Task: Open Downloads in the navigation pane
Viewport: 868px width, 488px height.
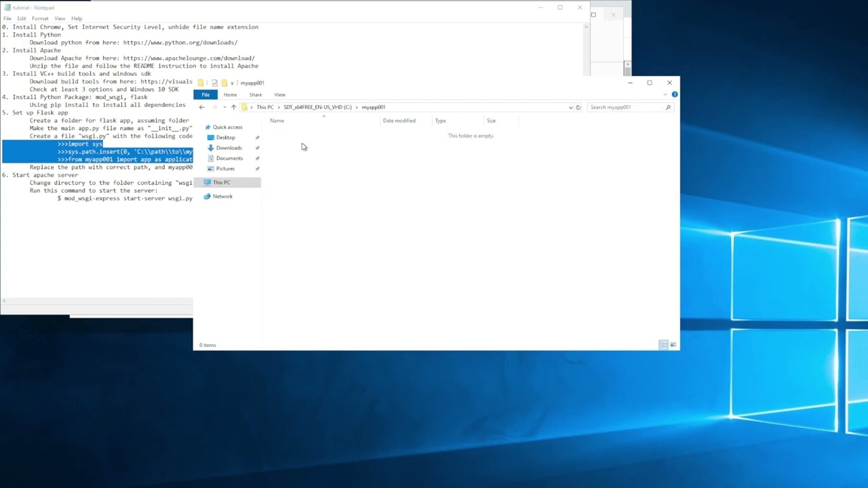Action: 229,148
